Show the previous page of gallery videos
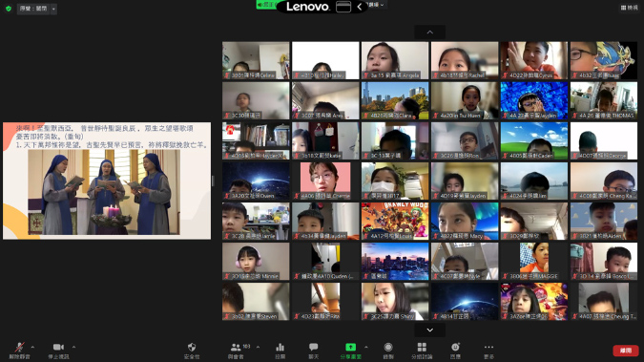This screenshot has width=644, height=362. pos(430,32)
